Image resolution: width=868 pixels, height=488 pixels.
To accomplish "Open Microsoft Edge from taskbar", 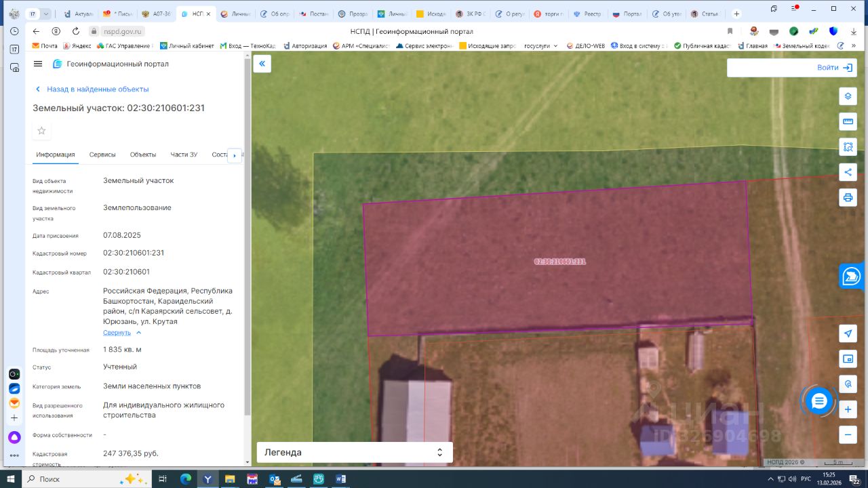I will (x=185, y=479).
